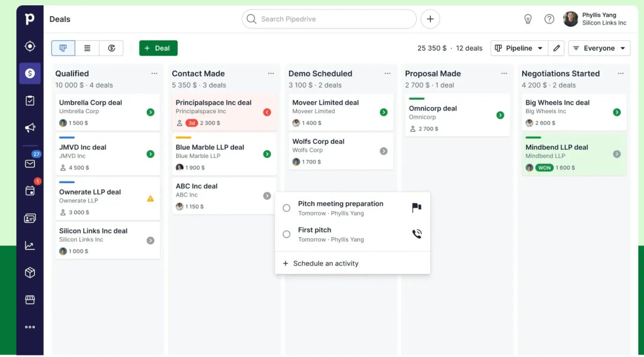This screenshot has height=357, width=644.
Task: Click the First pitch call icon
Action: pos(416,234)
